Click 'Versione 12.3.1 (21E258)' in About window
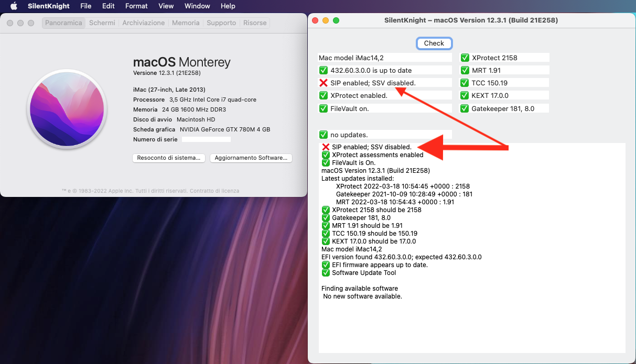This screenshot has width=636, height=364. pyautogui.click(x=167, y=73)
